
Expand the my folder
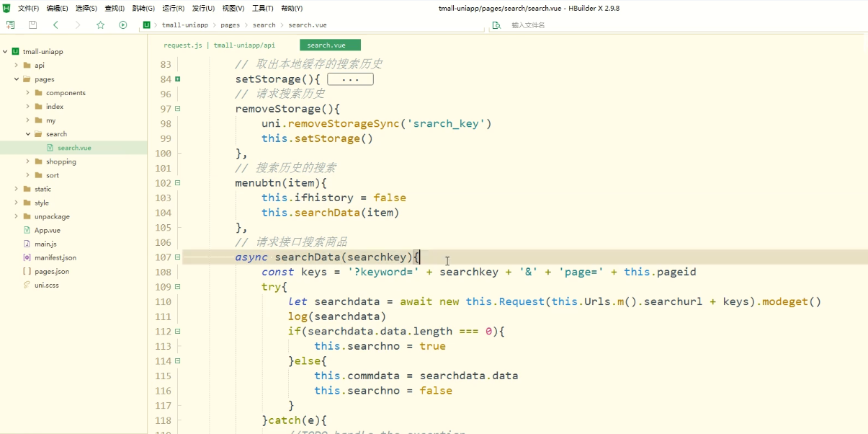pyautogui.click(x=28, y=120)
